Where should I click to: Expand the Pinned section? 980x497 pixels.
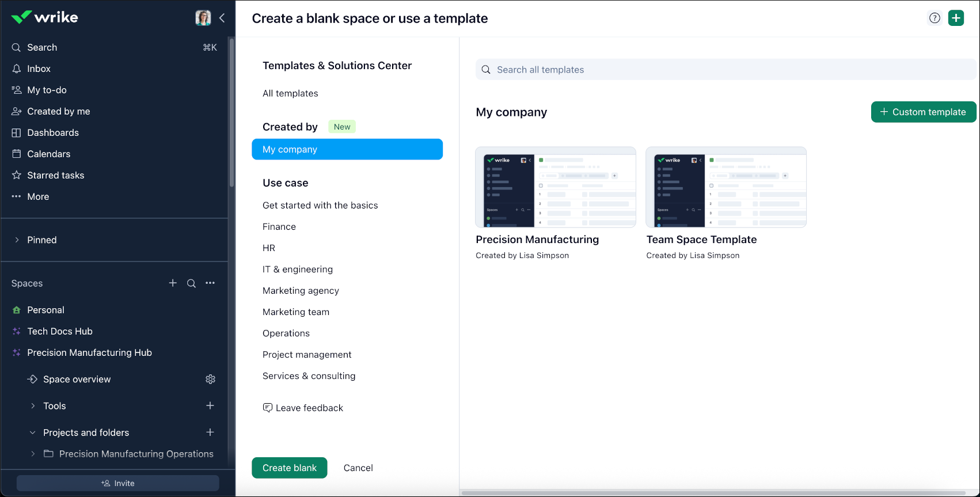click(x=17, y=240)
